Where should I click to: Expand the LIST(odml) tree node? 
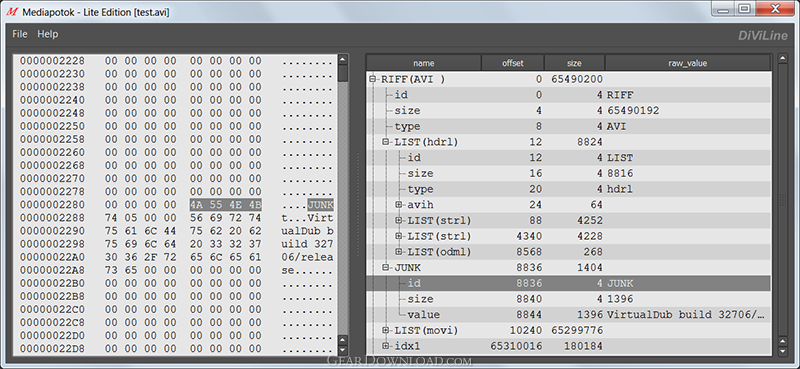pos(399,252)
